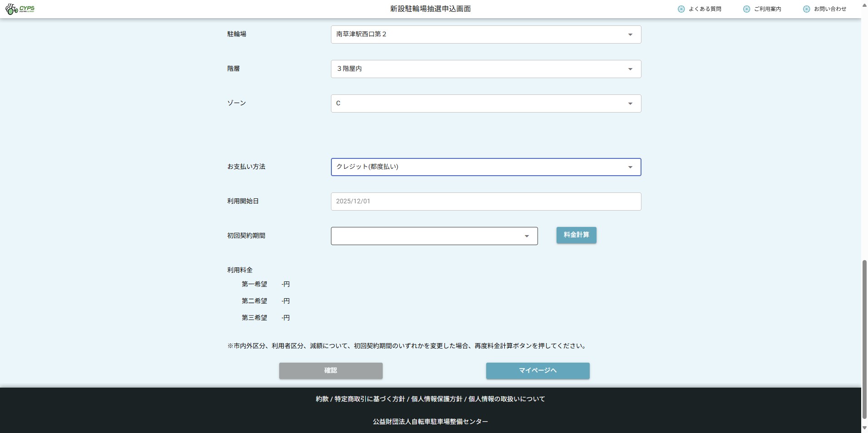Screen dimensions: 868x433
Task: Open the ご利用案内 menu item
Action: (x=767, y=9)
